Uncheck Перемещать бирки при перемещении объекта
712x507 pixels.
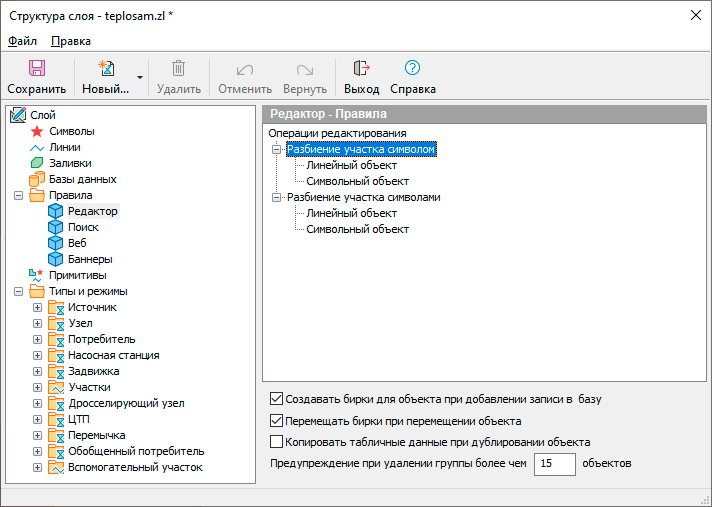tap(278, 420)
